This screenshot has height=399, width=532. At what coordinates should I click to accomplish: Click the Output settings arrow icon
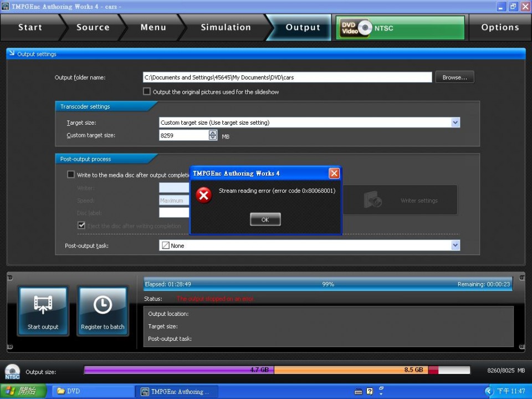(x=12, y=53)
